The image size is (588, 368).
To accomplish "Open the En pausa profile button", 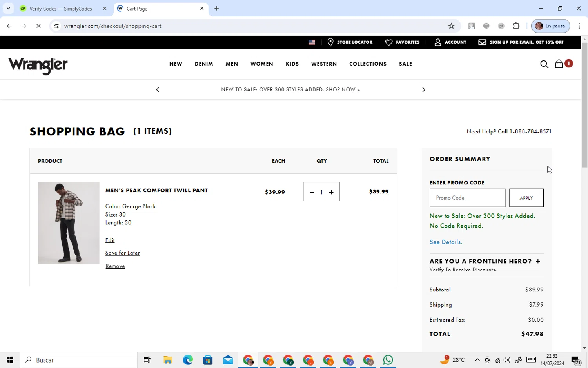I will click(550, 26).
